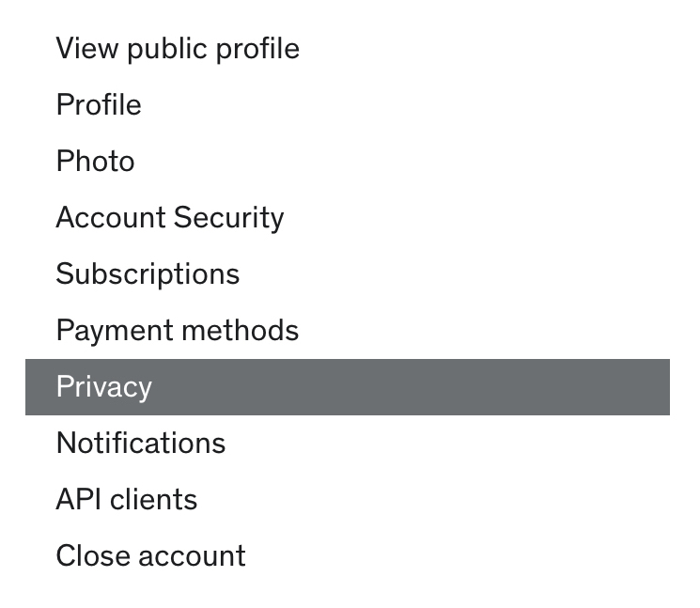Show the Subscriptions settings page
Image resolution: width=700 pixels, height=608 pixels.
pos(148,274)
